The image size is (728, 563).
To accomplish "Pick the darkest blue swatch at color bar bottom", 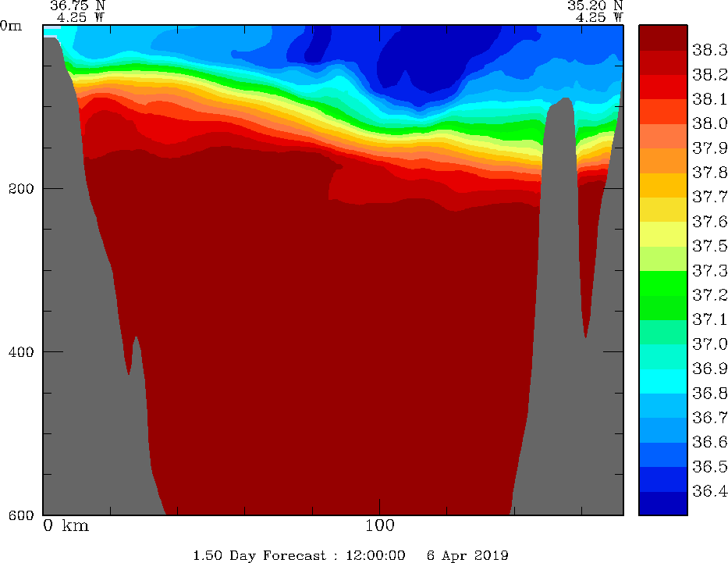I will point(662,504).
